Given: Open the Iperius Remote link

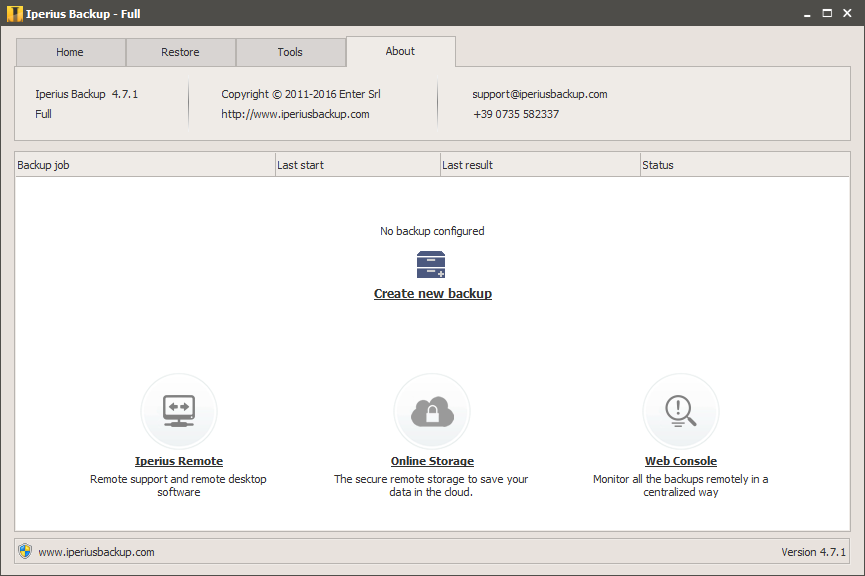Looking at the screenshot, I should [x=179, y=461].
